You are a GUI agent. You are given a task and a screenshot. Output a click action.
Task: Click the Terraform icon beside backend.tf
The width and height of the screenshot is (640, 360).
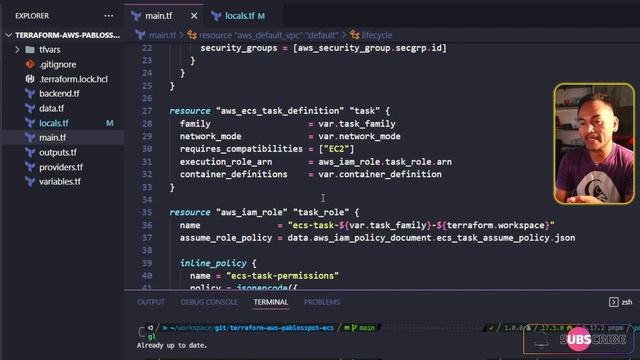click(x=30, y=94)
